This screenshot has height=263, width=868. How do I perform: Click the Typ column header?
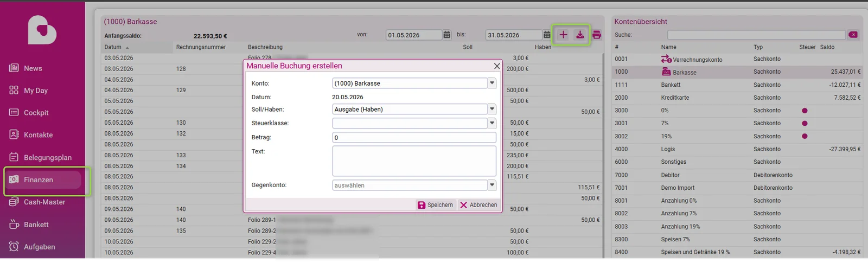coord(758,47)
